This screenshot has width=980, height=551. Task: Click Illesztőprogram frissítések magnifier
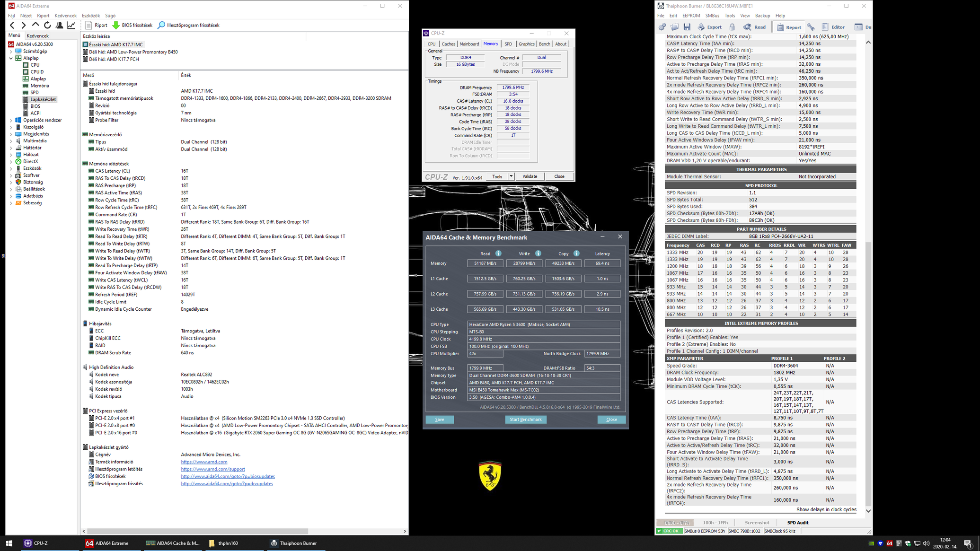[x=161, y=25]
